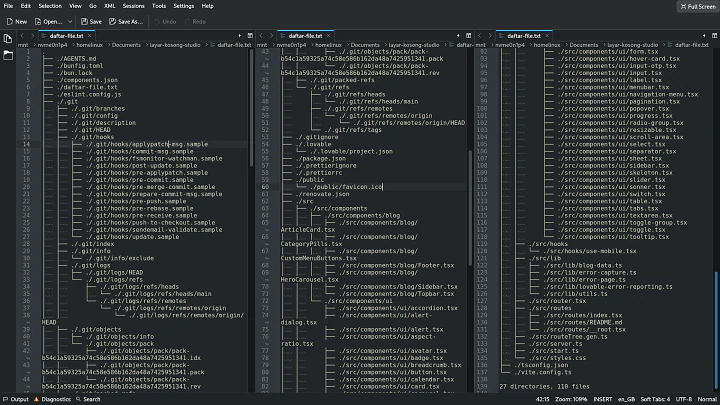Click split view icon in right pane
Image resolution: width=720 pixels, height=405 pixels.
click(714, 36)
